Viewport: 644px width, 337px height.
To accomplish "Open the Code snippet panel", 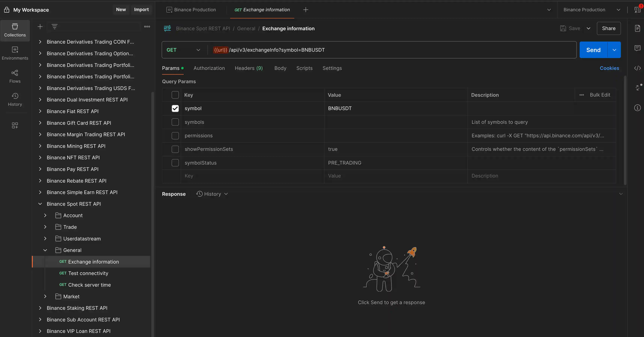I will [x=637, y=68].
